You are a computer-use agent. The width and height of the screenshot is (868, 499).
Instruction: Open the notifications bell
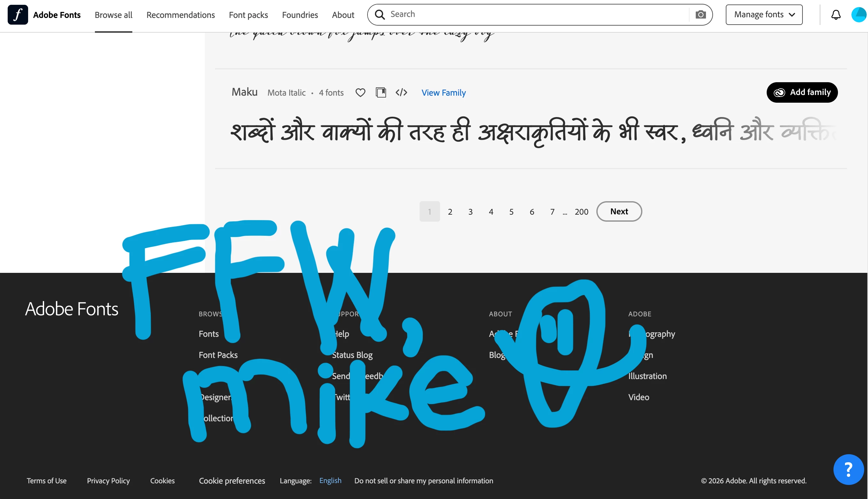pos(836,15)
